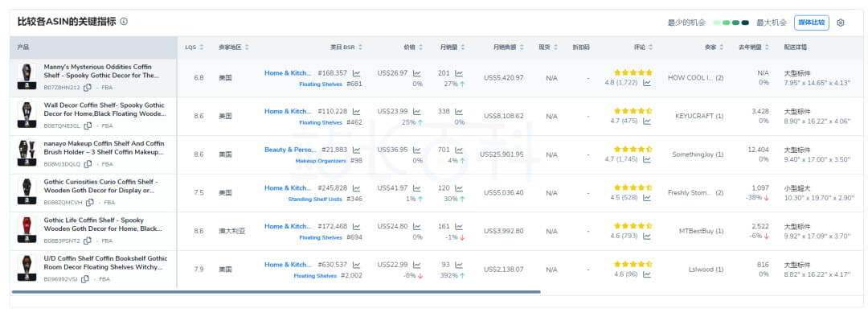Open BSR trend chart for rank #21,883

pyautogui.click(x=357, y=150)
